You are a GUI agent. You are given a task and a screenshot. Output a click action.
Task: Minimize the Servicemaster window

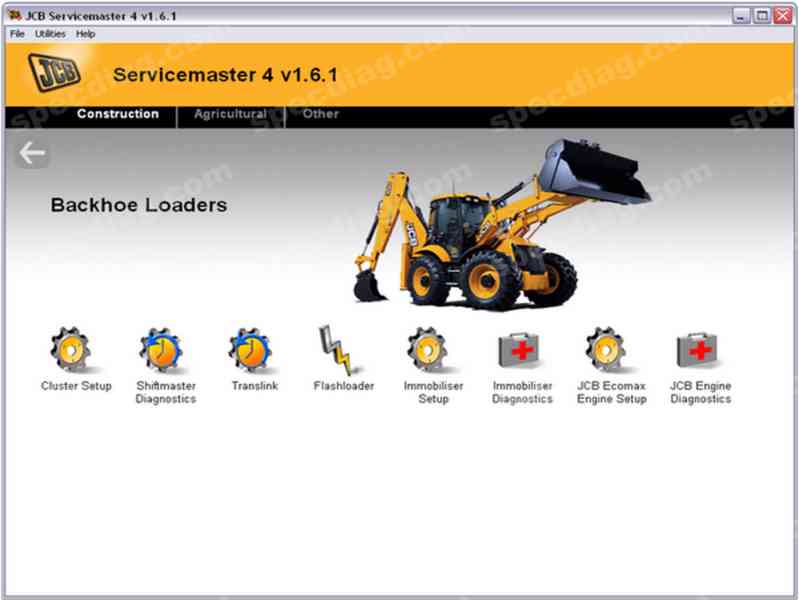(741, 16)
